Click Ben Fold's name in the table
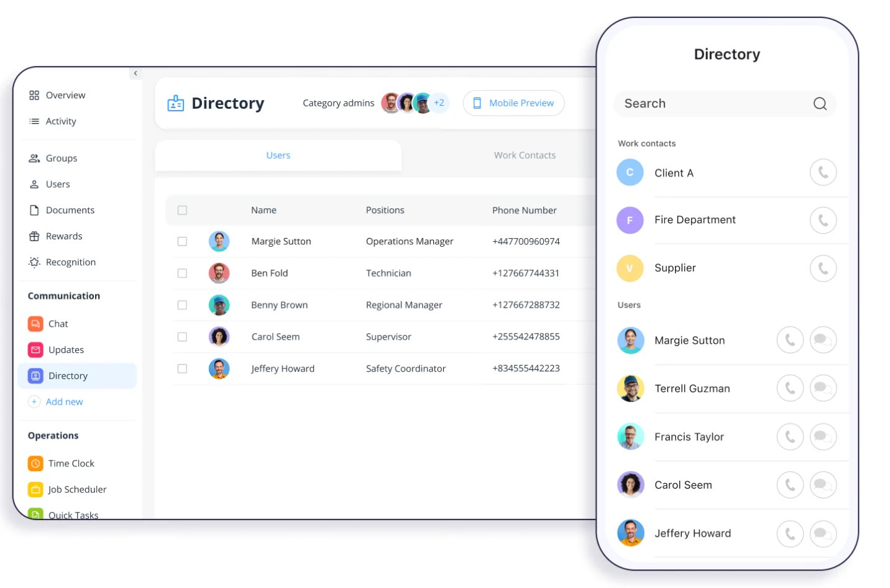890x588 pixels. (x=269, y=273)
